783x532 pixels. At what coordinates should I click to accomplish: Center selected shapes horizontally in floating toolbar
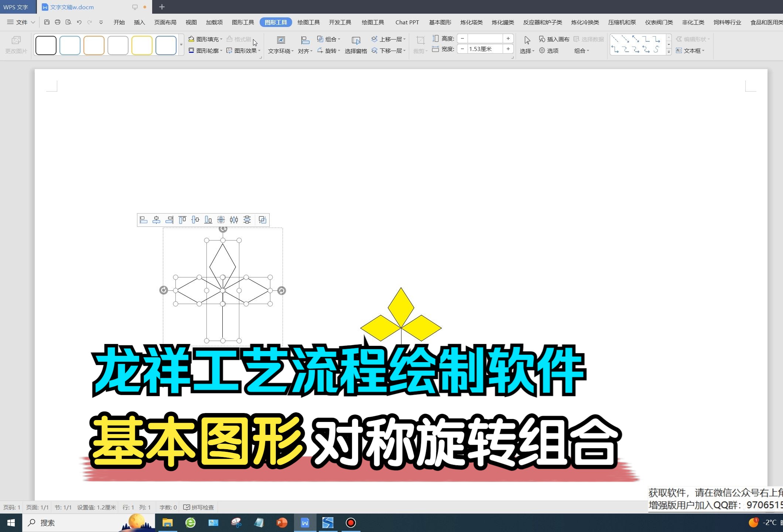click(x=157, y=220)
